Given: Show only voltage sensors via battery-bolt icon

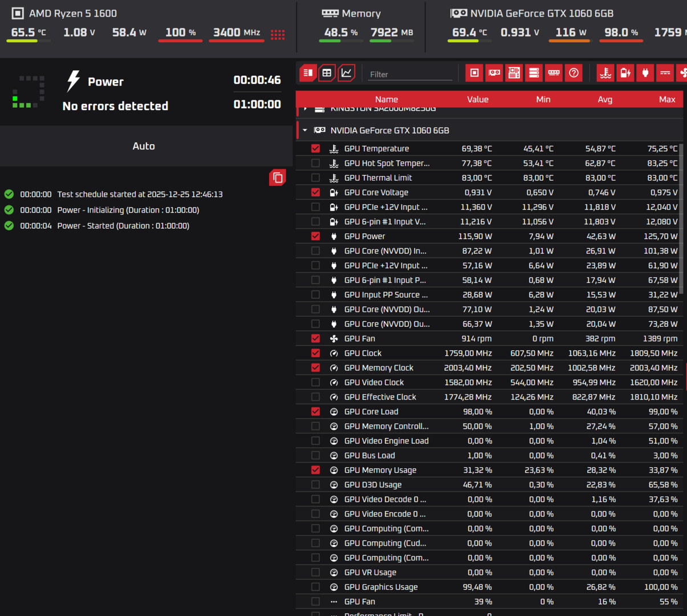Looking at the screenshot, I should [x=625, y=72].
